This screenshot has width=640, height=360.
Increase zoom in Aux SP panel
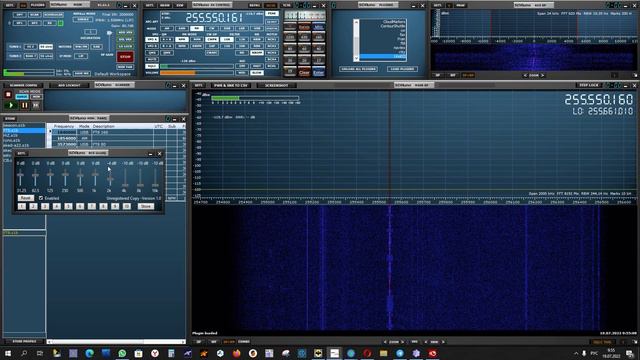pyautogui.click(x=543, y=75)
